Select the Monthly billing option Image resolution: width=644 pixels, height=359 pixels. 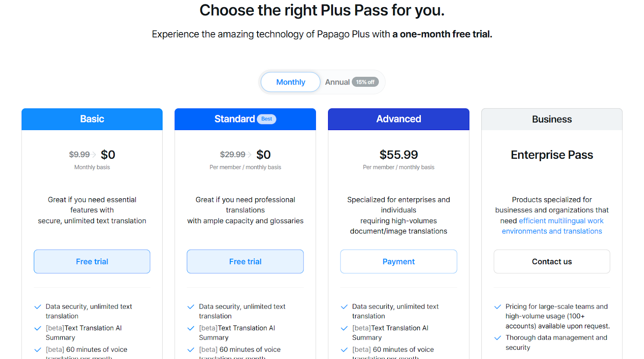pos(290,82)
